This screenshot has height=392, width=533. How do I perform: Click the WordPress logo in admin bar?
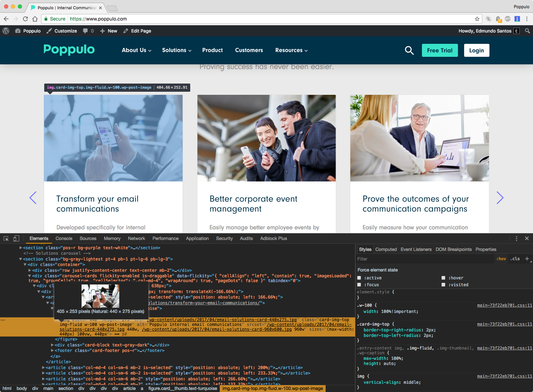tap(6, 31)
